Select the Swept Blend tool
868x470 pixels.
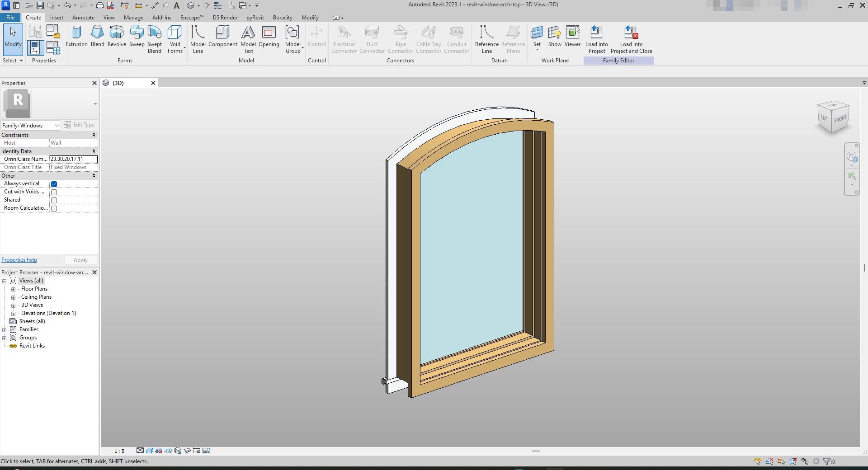(x=154, y=39)
